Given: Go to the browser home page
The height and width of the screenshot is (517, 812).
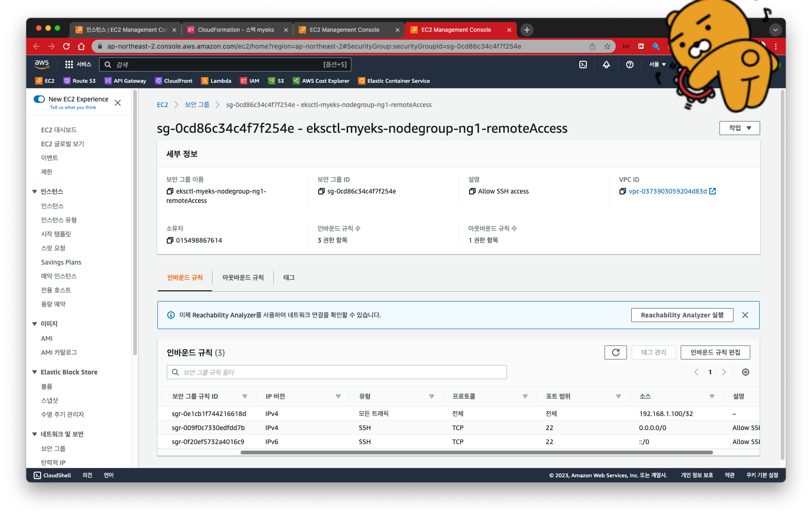Looking at the screenshot, I should [81, 46].
